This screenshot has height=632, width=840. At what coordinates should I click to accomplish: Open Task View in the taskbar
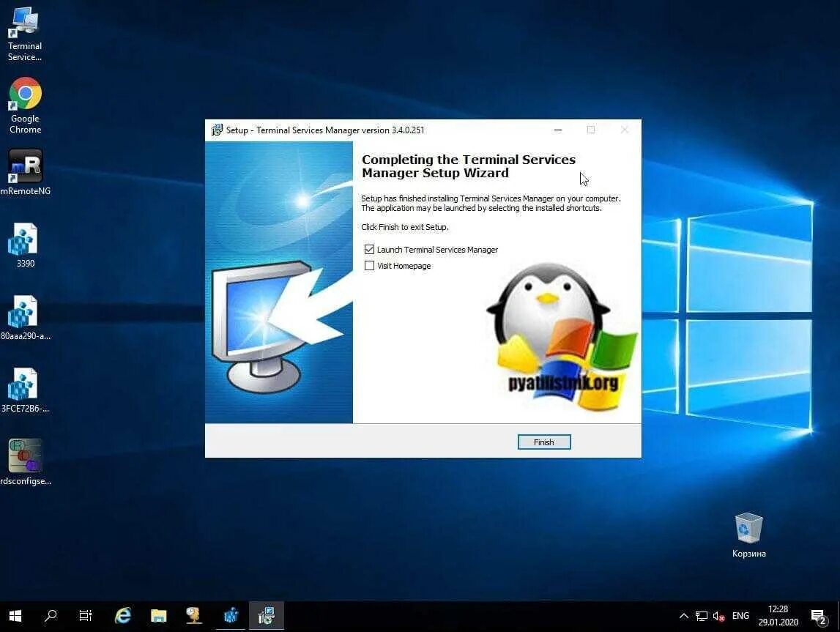pos(86,616)
